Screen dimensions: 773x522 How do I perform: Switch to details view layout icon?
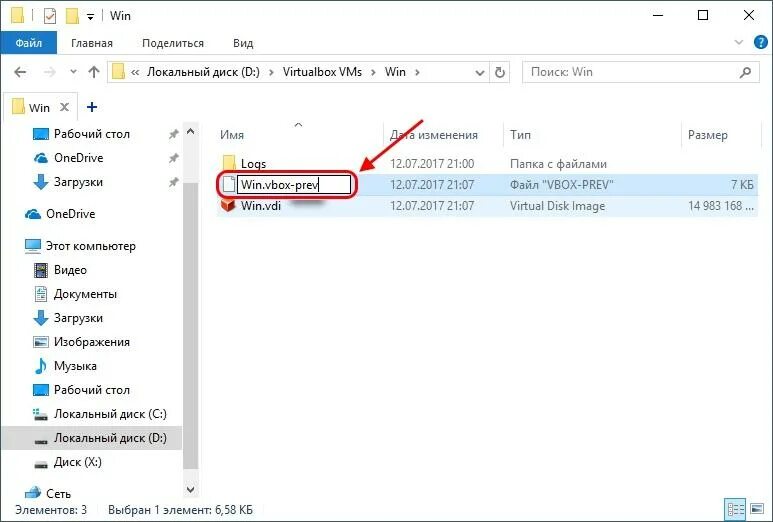[x=736, y=509]
